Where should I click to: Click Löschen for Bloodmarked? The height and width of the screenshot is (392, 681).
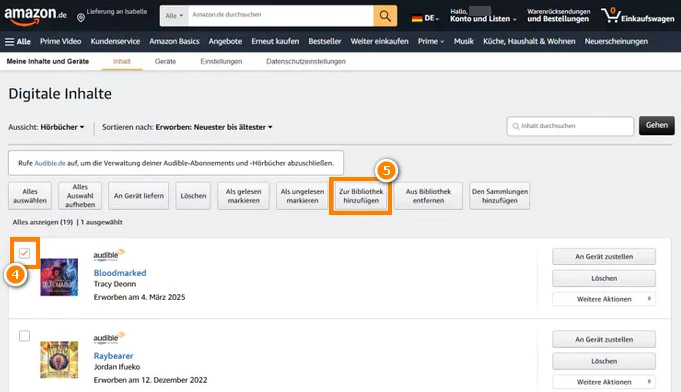pyautogui.click(x=604, y=278)
